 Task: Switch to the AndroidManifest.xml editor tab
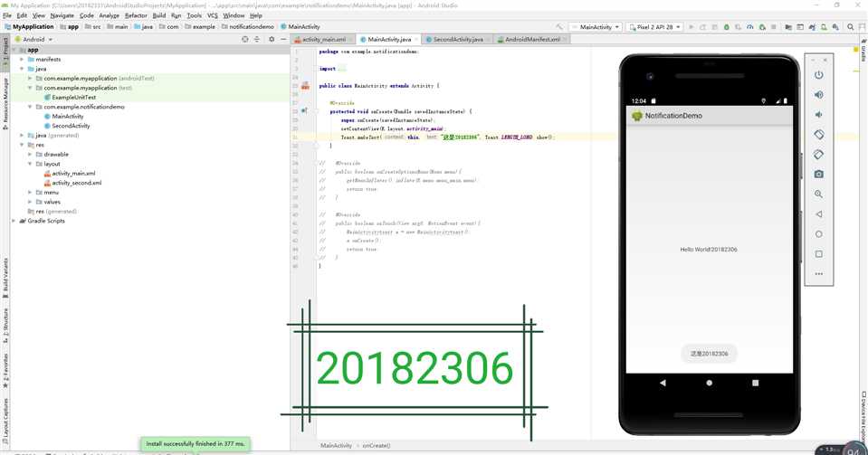tap(532, 39)
